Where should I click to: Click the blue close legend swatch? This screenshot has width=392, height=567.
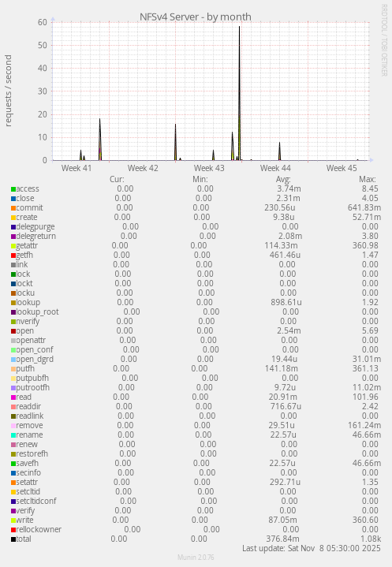coord(13,199)
